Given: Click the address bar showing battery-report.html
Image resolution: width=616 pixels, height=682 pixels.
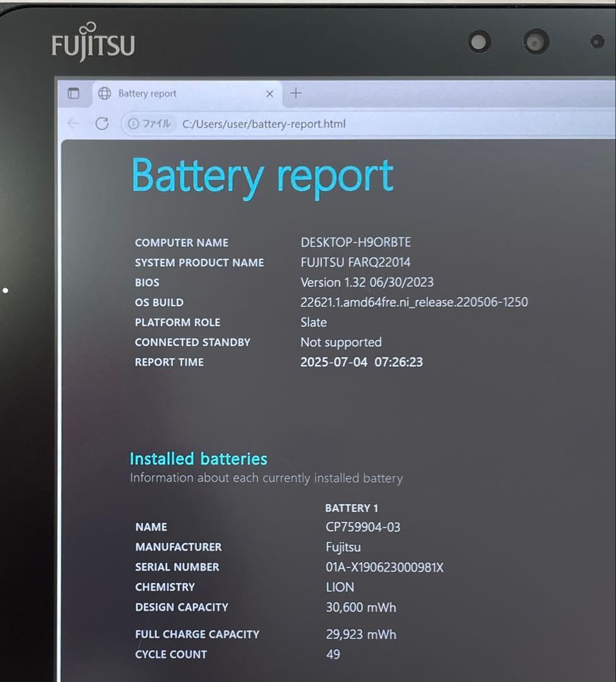Looking at the screenshot, I should point(264,124).
